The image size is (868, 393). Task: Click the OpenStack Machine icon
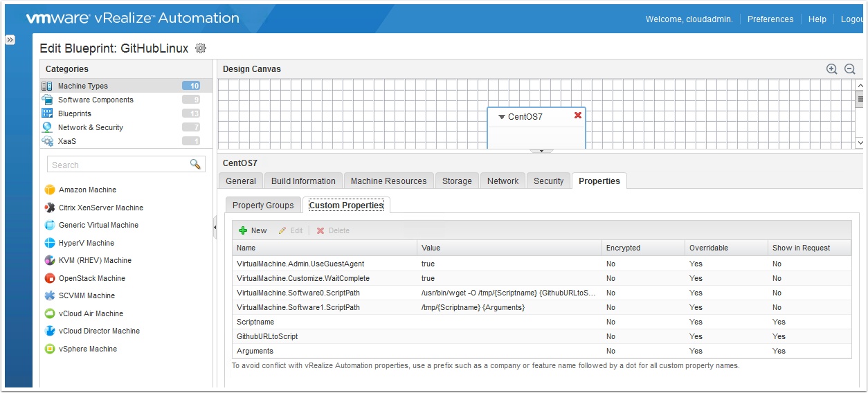tap(50, 278)
